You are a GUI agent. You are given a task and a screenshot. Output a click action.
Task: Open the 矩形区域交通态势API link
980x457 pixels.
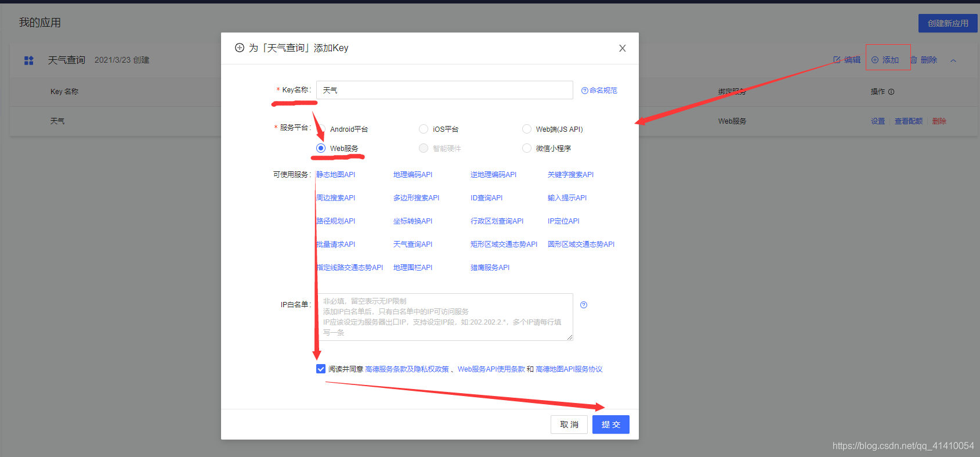(504, 244)
